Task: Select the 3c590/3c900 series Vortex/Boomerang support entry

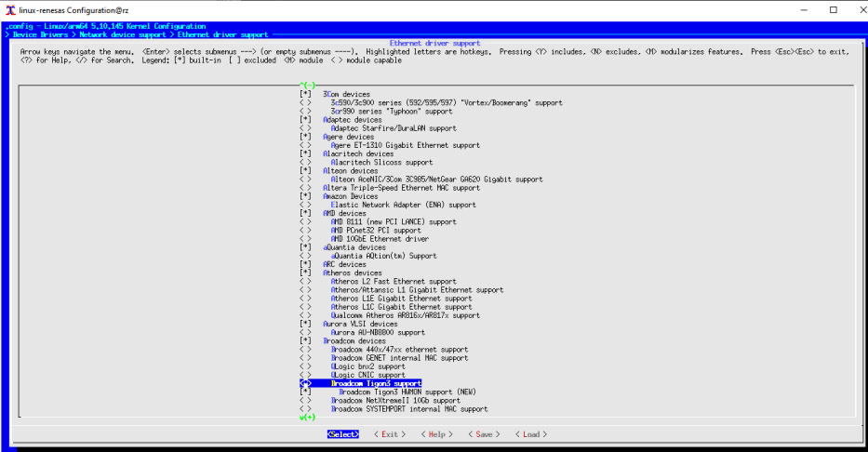Action: pyautogui.click(x=447, y=103)
